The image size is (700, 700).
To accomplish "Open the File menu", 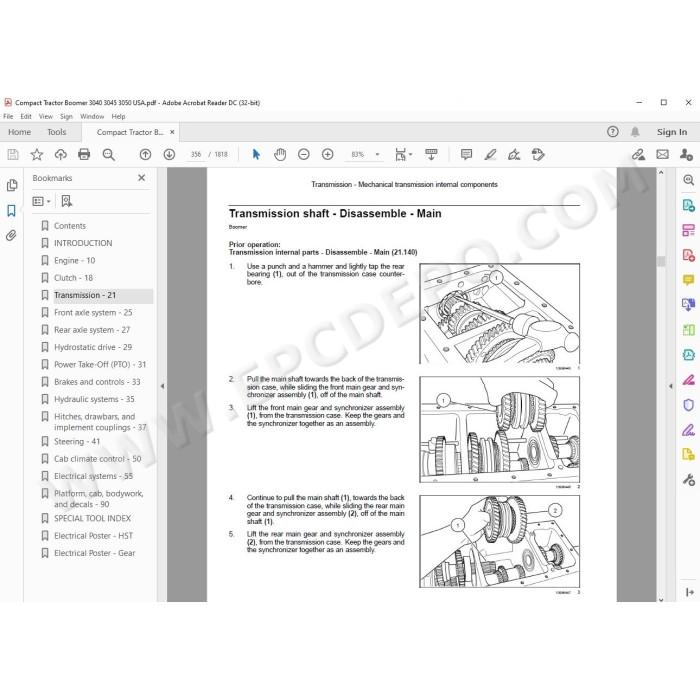I will (8, 117).
